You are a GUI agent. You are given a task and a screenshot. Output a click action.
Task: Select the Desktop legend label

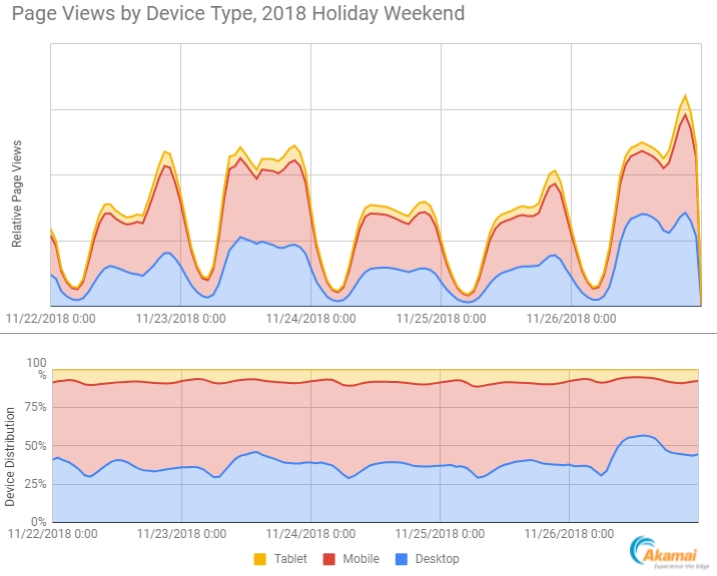pyautogui.click(x=435, y=558)
